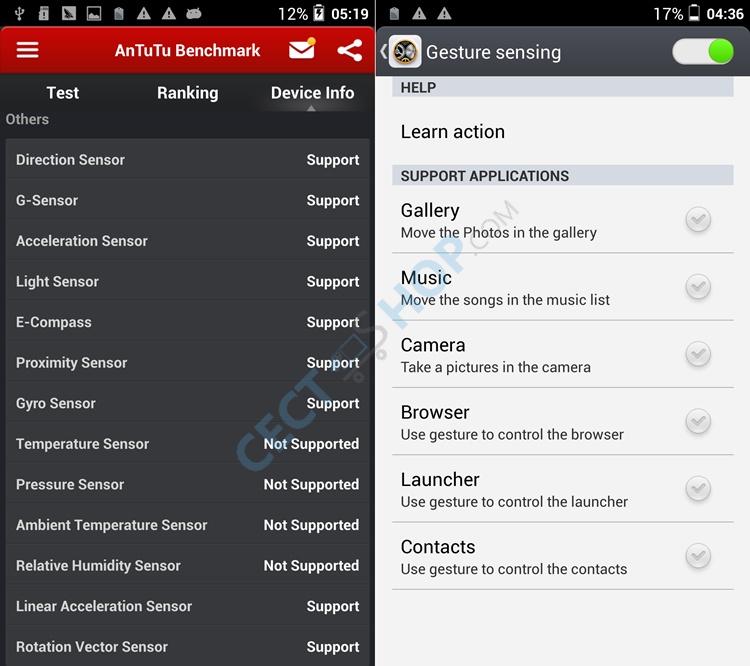Viewport: 750px width, 666px height.
Task: Switch to the Test tab
Action: [x=63, y=92]
